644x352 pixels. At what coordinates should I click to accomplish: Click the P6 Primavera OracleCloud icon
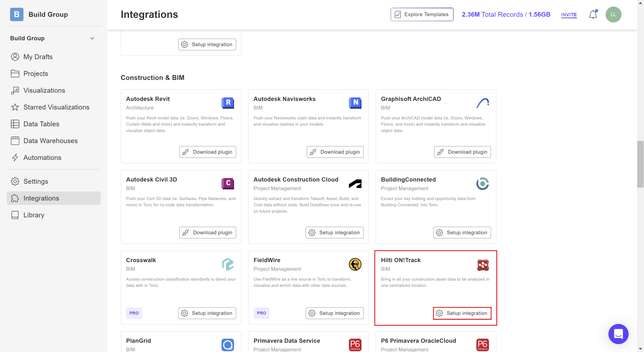tap(482, 345)
